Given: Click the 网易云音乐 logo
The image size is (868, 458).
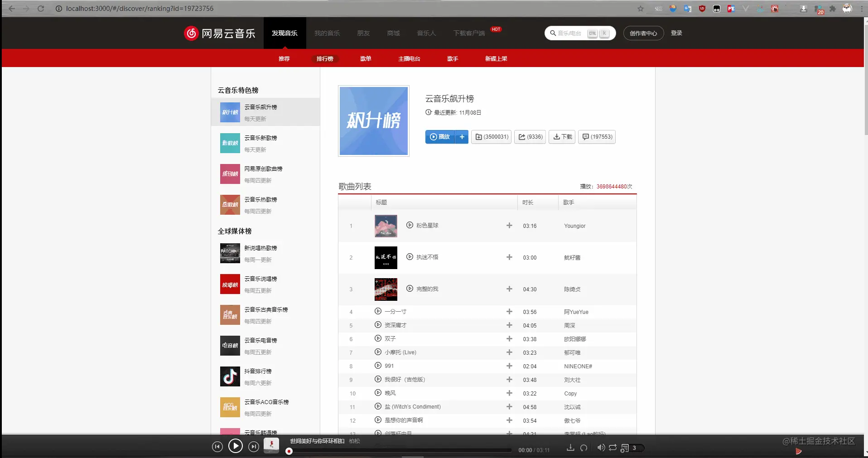Looking at the screenshot, I should (x=220, y=33).
